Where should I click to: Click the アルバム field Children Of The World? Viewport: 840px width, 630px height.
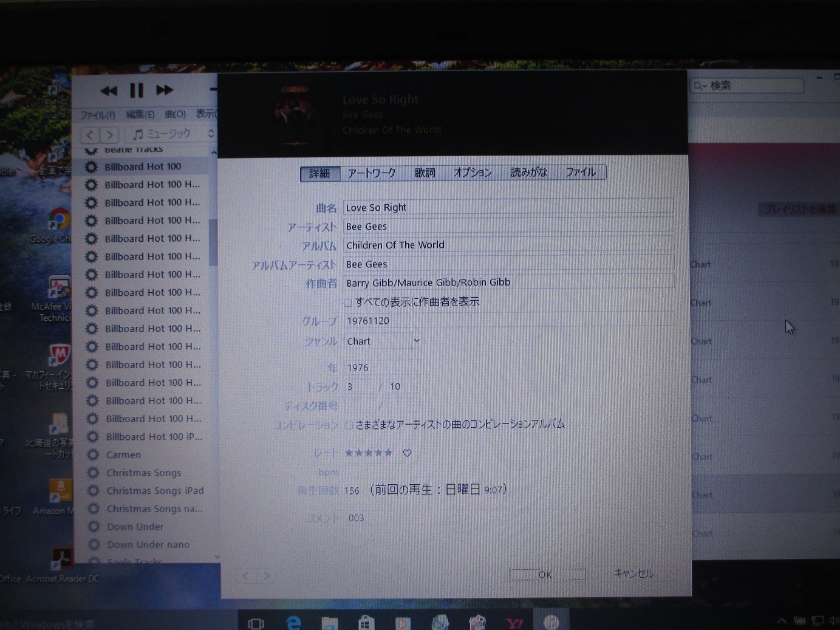tap(509, 245)
